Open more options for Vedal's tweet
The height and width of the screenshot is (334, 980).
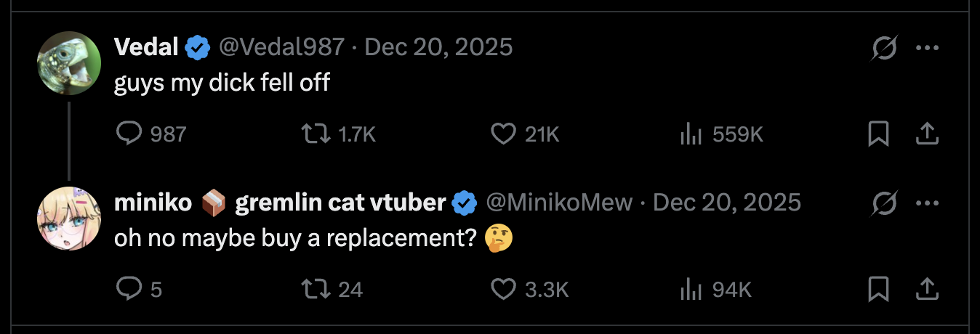click(927, 48)
